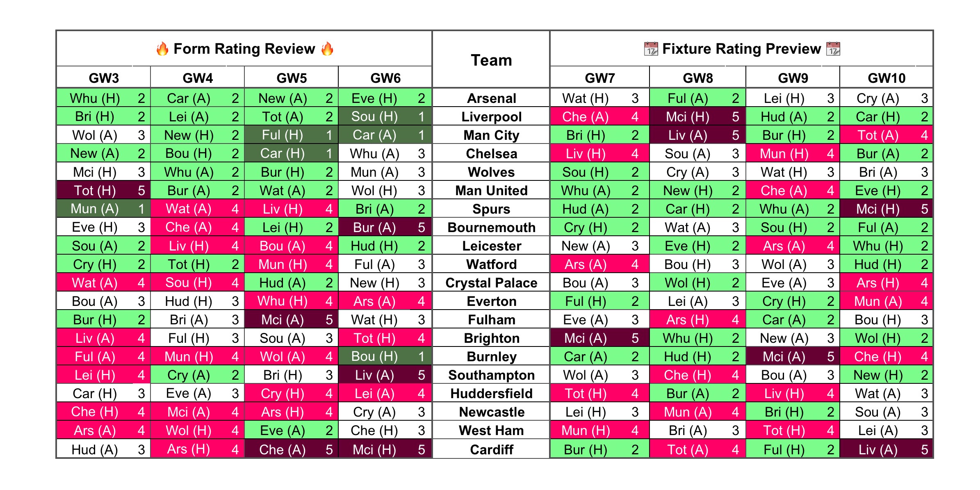This screenshot has height=490, width=980.
Task: Click the Fixture Rating Preview heading text
Action: coord(741,49)
